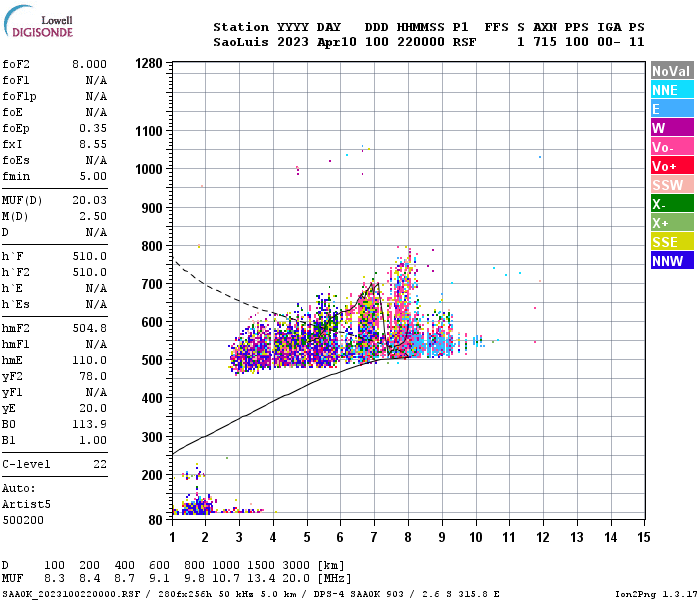Click the foF1 parameter label
700x600 pixels.
(16, 80)
